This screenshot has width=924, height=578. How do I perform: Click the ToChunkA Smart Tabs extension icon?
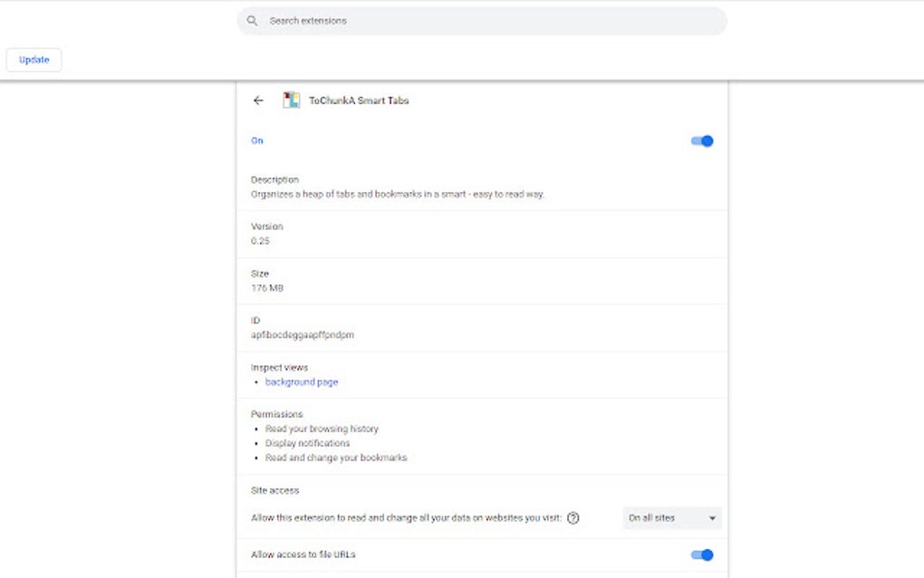pyautogui.click(x=291, y=101)
